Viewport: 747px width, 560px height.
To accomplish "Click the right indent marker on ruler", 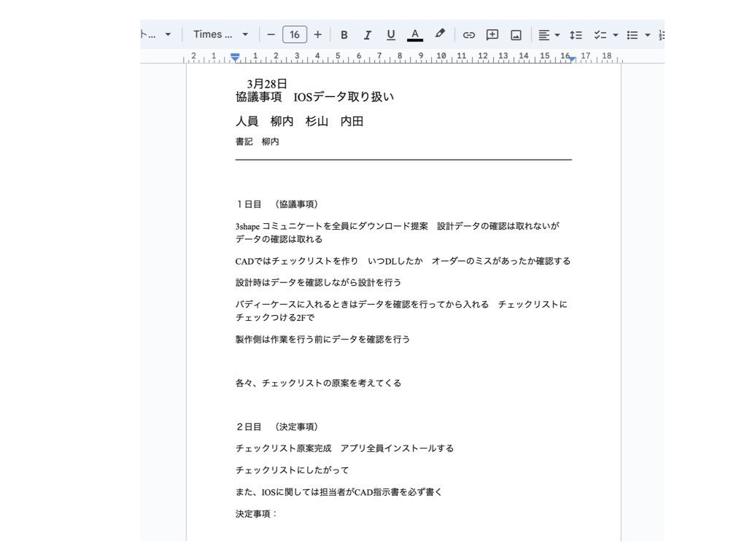I will tap(572, 59).
